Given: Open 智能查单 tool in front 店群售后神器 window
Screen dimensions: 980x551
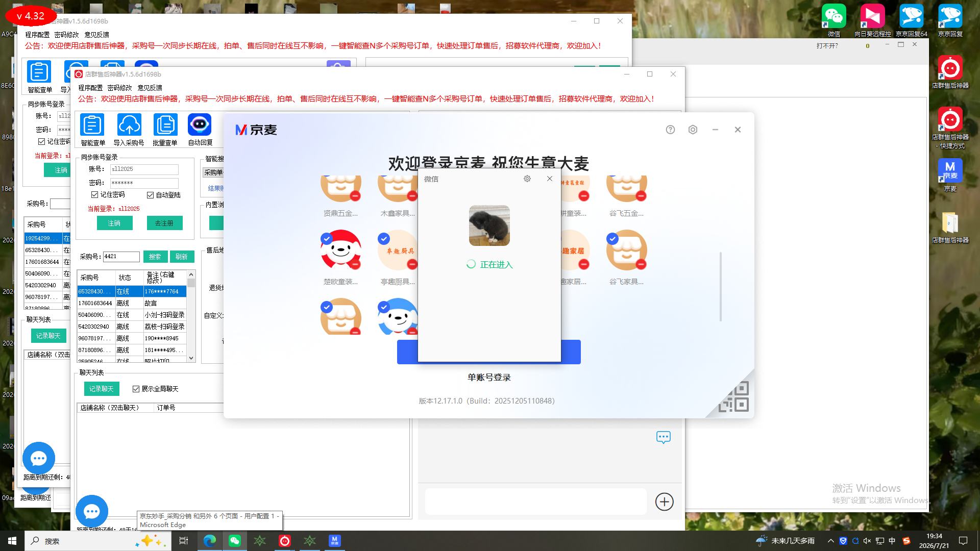Looking at the screenshot, I should click(x=92, y=125).
